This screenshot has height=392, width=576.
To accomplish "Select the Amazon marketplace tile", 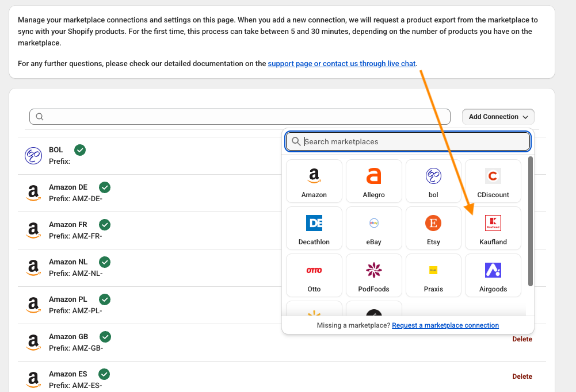I will [314, 181].
